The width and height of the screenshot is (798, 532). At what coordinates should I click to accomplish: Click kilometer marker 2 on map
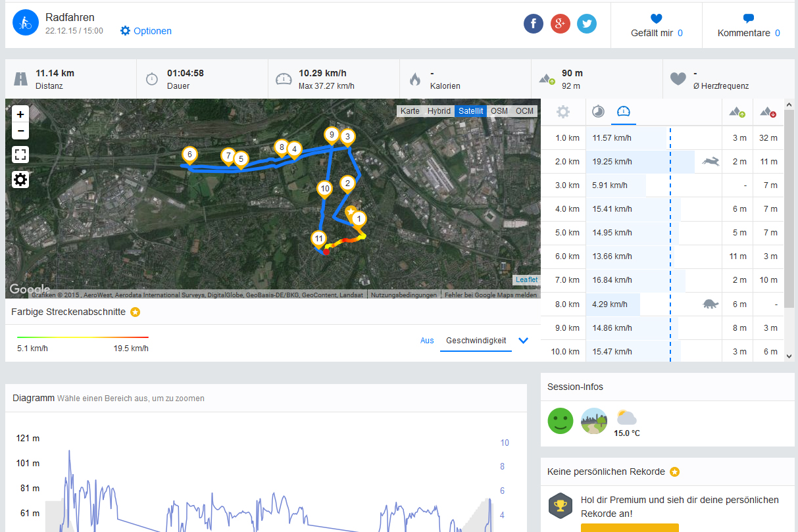347,184
